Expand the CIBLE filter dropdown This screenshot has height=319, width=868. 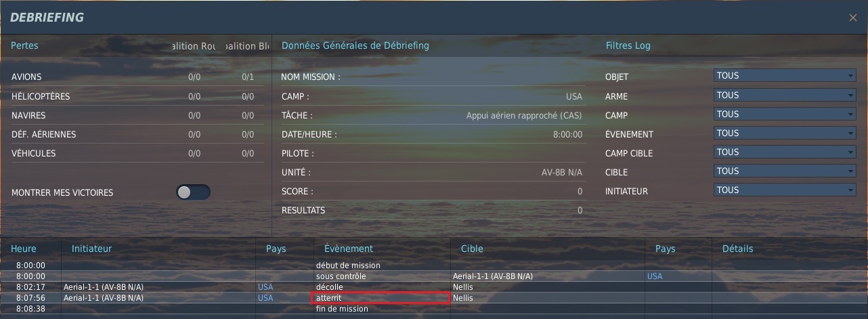pos(785,171)
